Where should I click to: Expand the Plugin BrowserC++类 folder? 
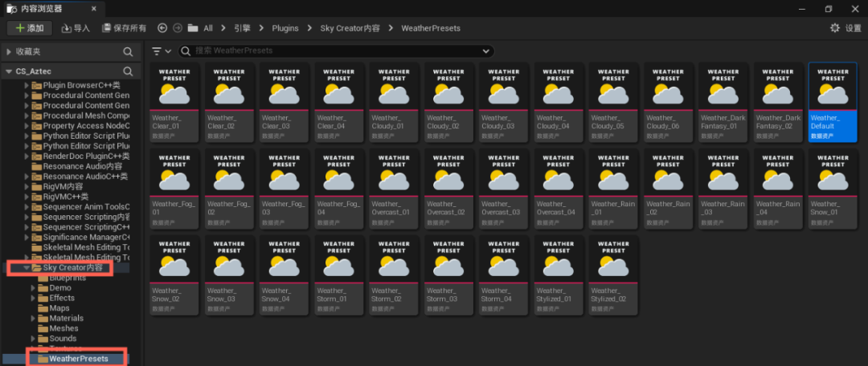tap(26, 85)
